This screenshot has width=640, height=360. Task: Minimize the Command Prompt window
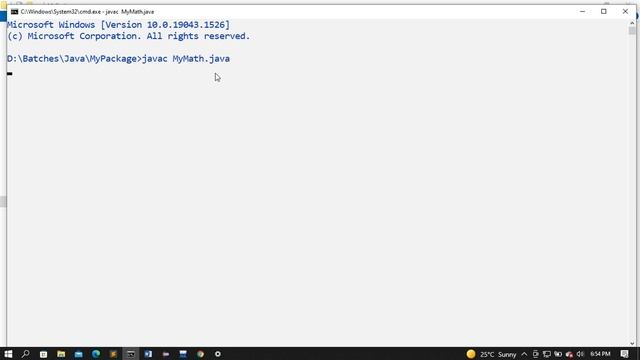(582, 11)
